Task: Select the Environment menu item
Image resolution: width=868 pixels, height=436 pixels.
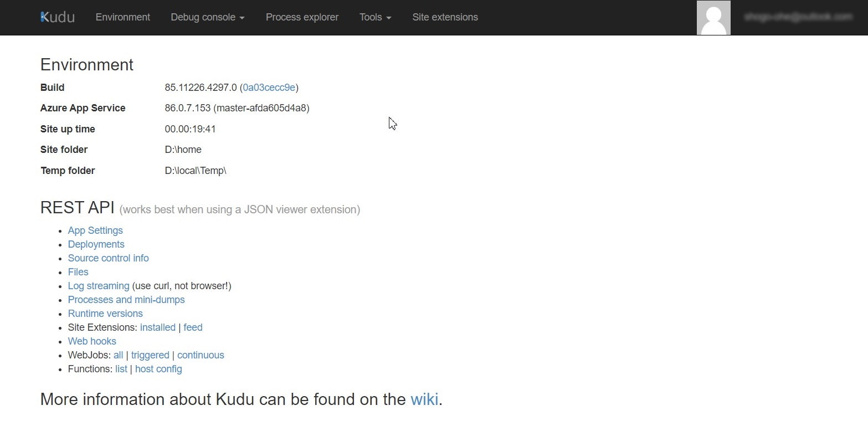Action: point(122,17)
